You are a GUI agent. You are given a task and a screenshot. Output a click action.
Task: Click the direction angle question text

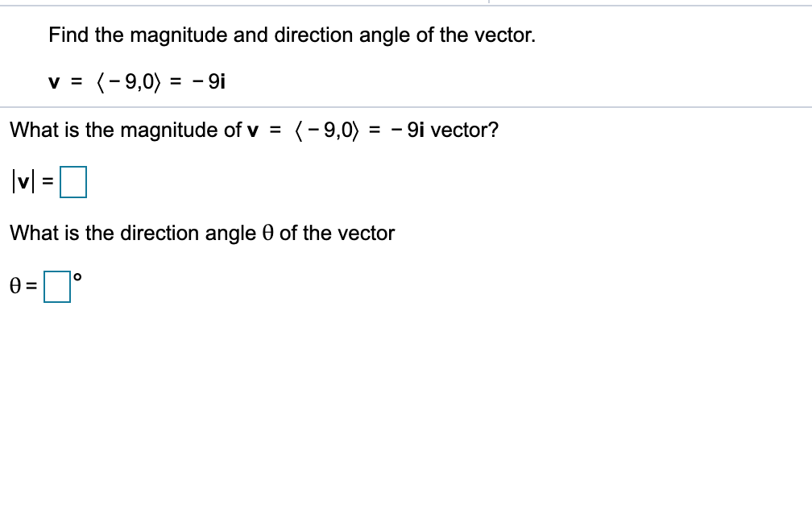[x=201, y=233]
